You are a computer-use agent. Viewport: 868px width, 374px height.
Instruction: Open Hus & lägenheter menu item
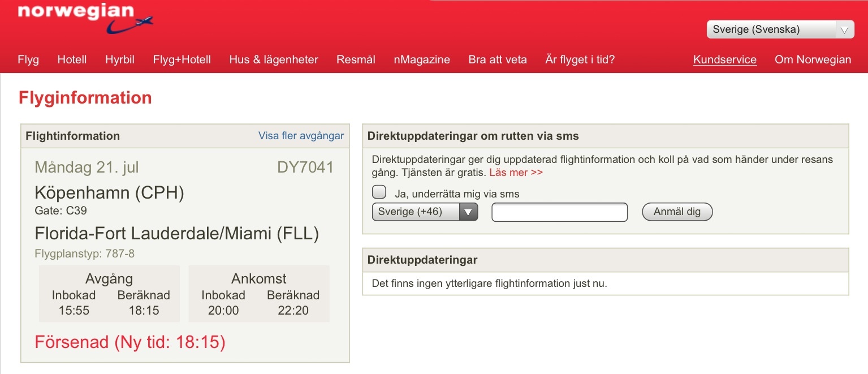(x=274, y=59)
